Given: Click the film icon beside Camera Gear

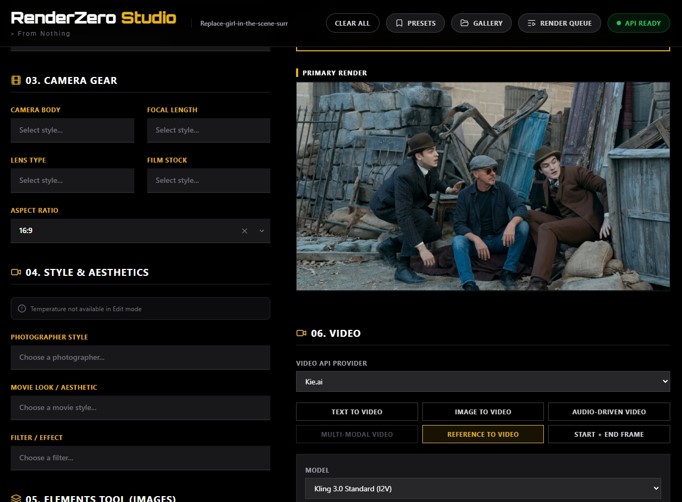Looking at the screenshot, I should 16,80.
